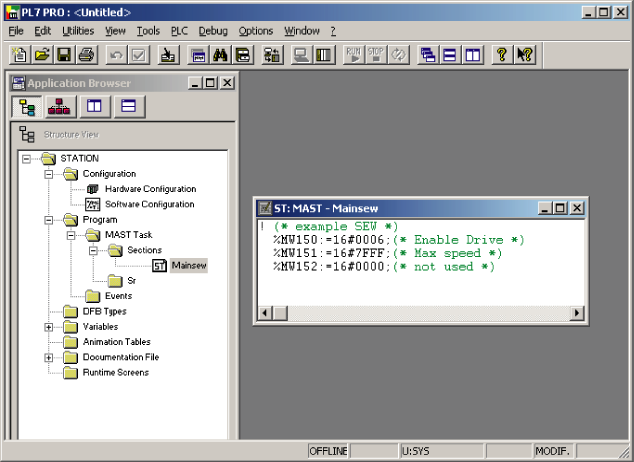Click horizontal split view icon in browser
Image resolution: width=634 pixels, height=462 pixels.
click(x=129, y=107)
